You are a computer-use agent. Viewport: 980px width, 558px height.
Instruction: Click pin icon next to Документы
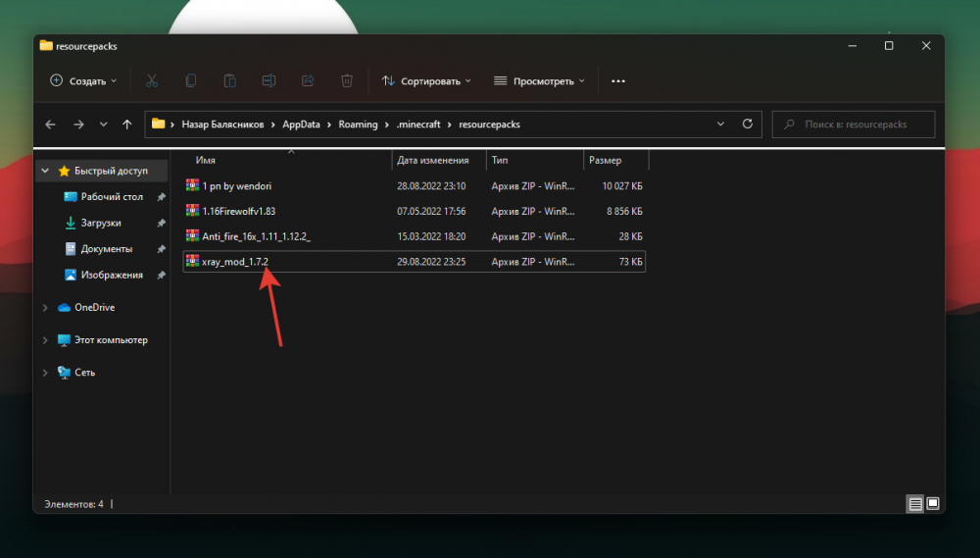162,249
